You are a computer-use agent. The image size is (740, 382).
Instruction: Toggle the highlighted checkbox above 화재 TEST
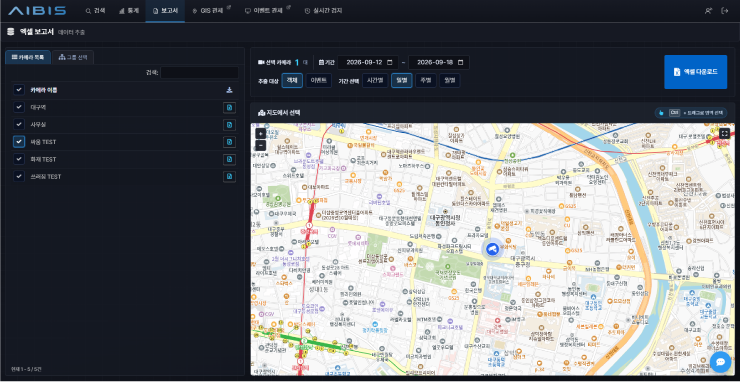(x=19, y=142)
